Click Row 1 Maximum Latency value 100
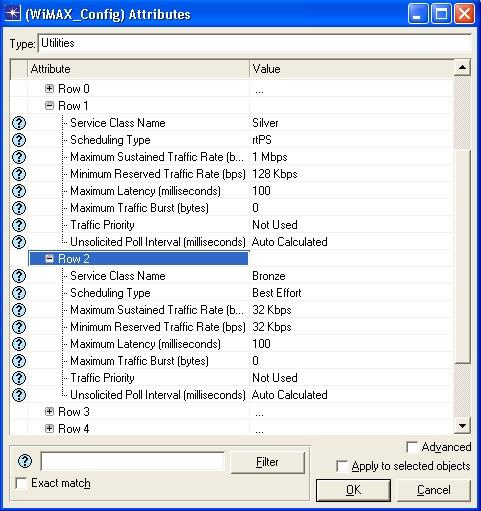 (262, 191)
